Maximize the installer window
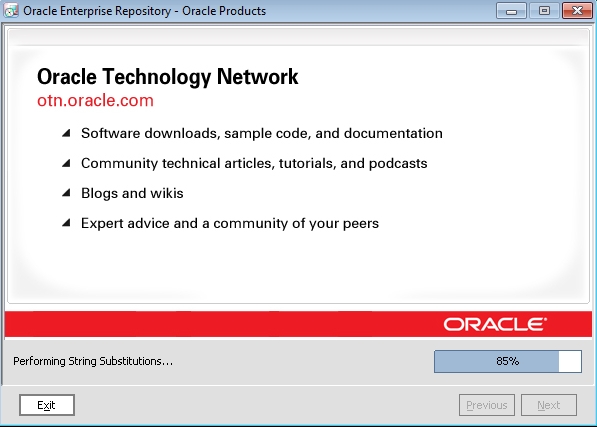 click(544, 11)
